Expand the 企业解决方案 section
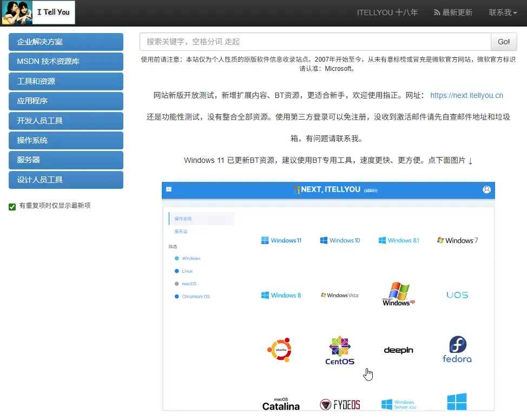527x420 pixels. coord(66,42)
